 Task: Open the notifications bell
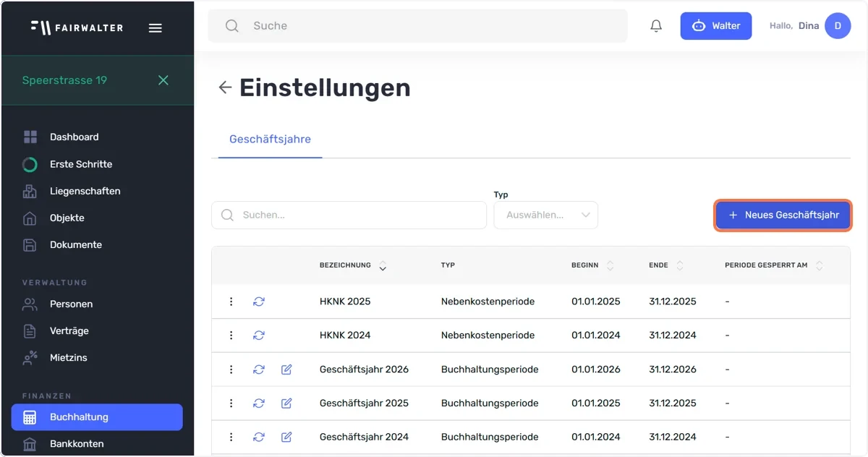coord(656,26)
